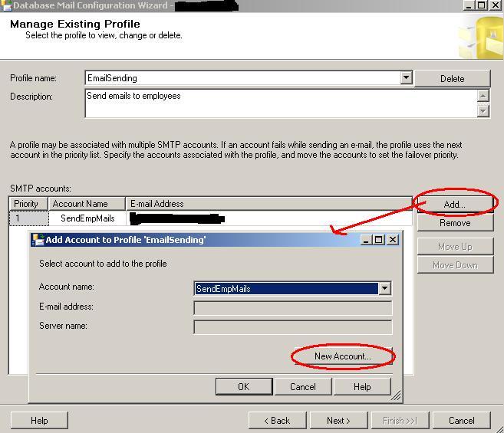
Task: Click the Delete profile button
Action: pyautogui.click(x=453, y=79)
